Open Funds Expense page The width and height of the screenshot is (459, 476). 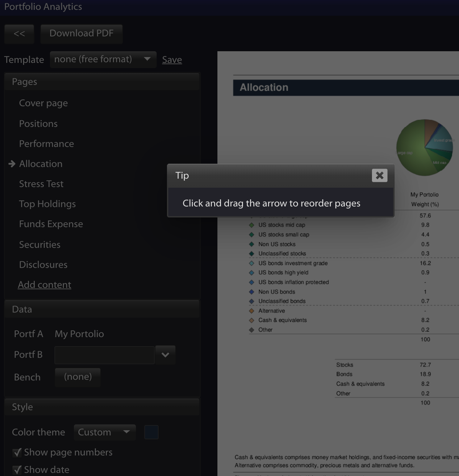pos(51,224)
